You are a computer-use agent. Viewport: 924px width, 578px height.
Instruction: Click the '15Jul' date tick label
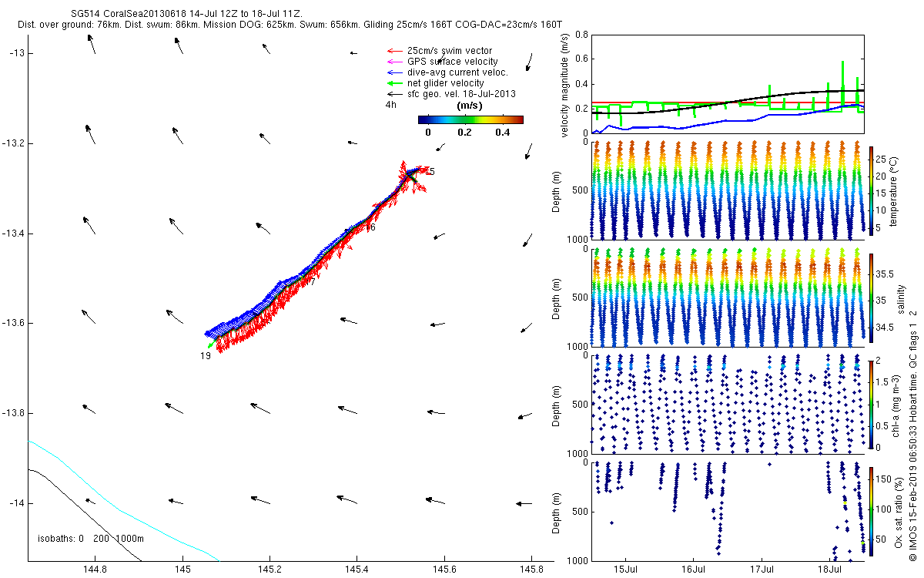(x=625, y=570)
